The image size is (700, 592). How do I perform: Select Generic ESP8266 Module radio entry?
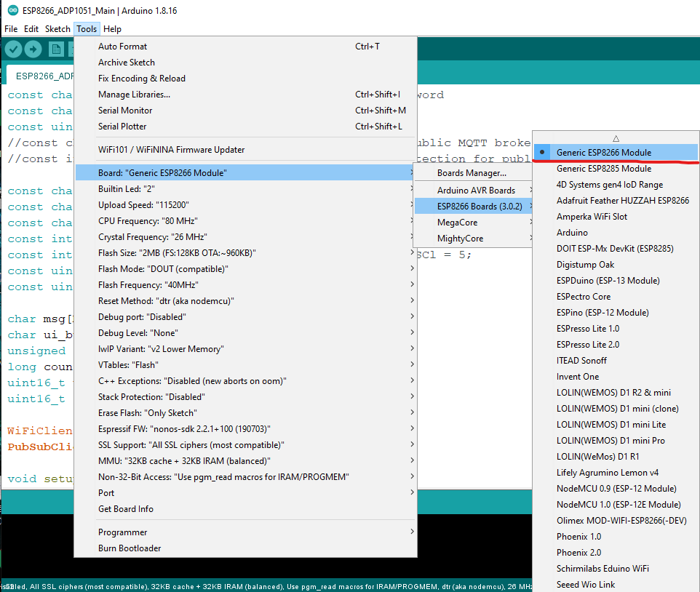[616, 153]
